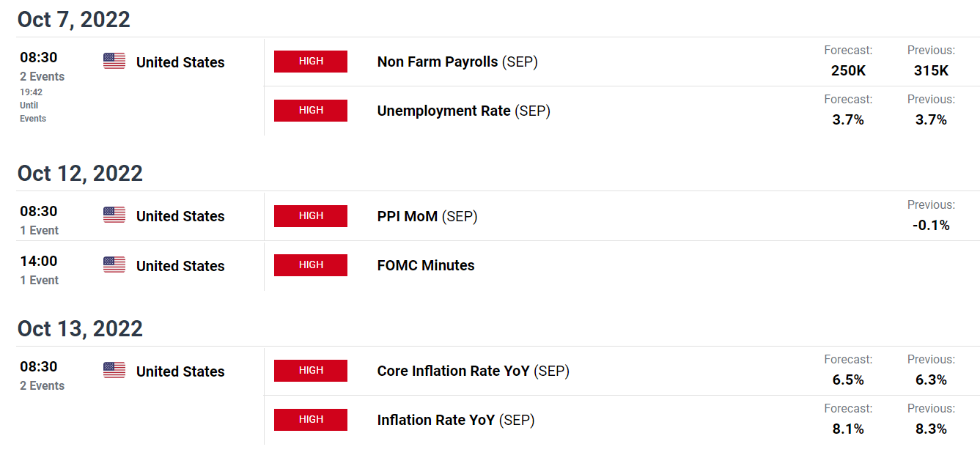
Task: Click the US flag in the PPI MoM row
Action: (x=114, y=215)
